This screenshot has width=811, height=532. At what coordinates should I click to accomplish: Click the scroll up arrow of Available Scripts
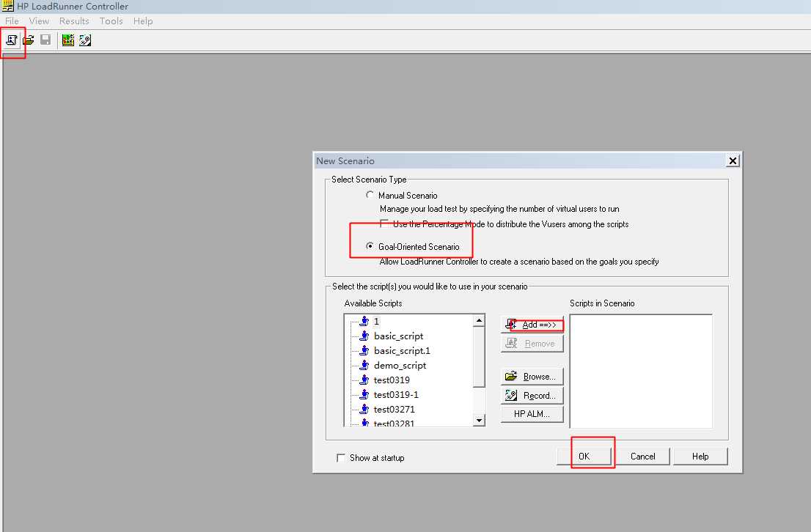click(x=479, y=320)
